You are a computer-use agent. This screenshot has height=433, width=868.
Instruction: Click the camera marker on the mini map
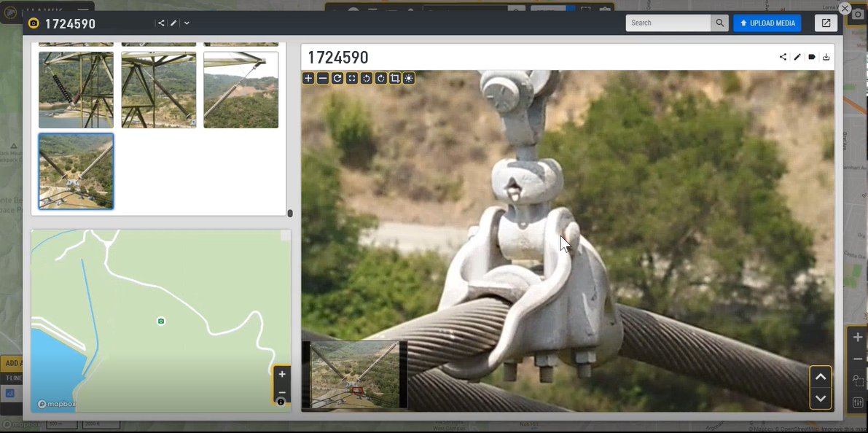click(x=161, y=321)
